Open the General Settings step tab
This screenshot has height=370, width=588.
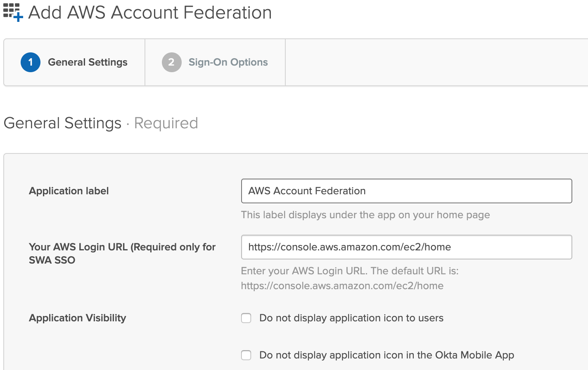click(88, 62)
